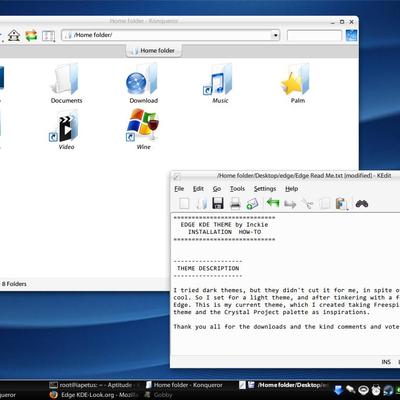Open the Edit menu in KEdit
Image resolution: width=400 pixels, height=400 pixels.
198,189
